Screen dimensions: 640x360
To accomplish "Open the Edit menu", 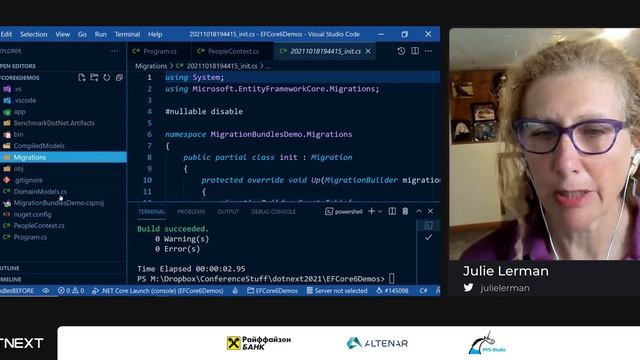I will pos(6,34).
